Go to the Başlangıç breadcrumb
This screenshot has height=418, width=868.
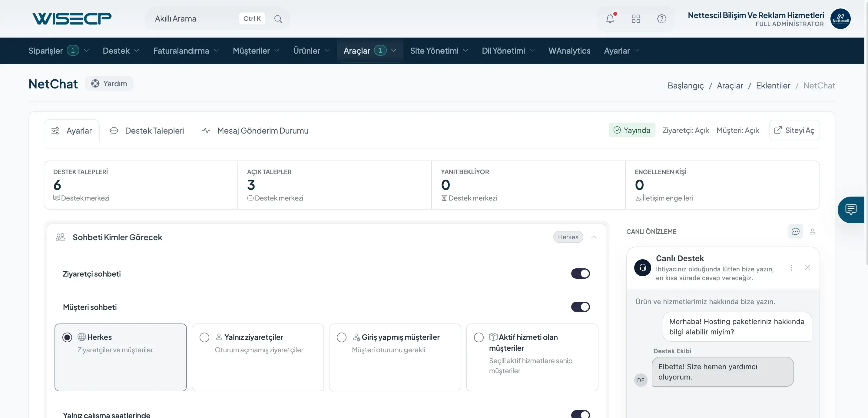tap(686, 86)
